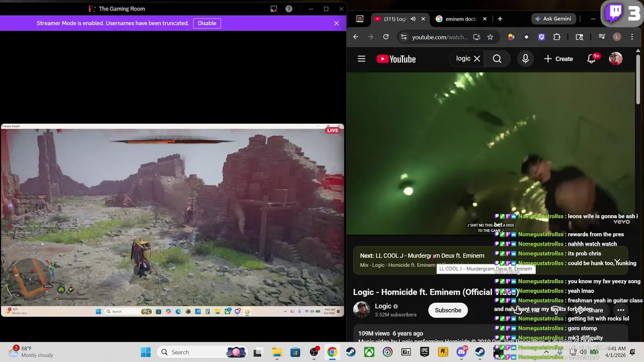
Task: Open the video more actions ellipsis
Action: (x=621, y=310)
